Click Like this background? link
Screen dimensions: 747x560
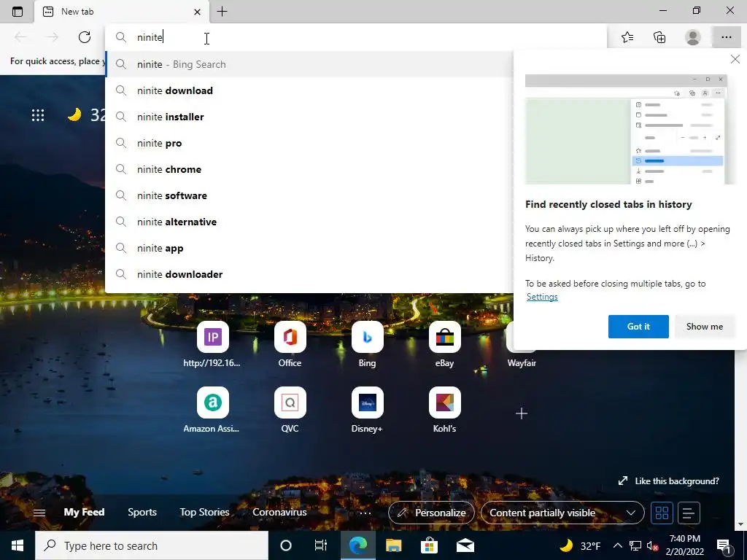[x=668, y=481]
